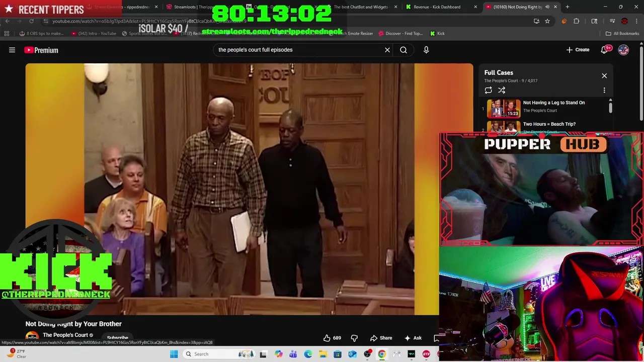Open a new browser tab

(567, 7)
